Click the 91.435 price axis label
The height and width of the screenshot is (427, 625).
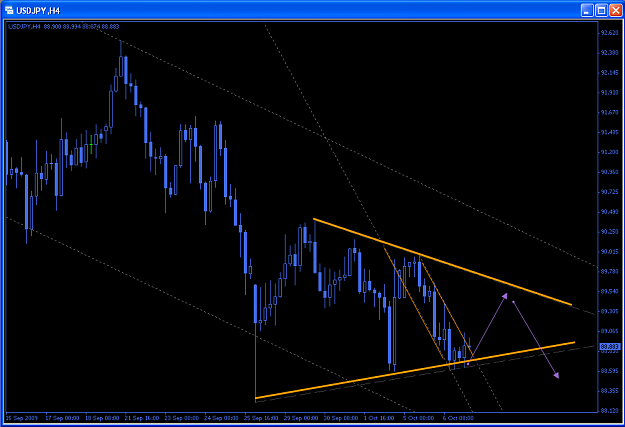(x=610, y=132)
